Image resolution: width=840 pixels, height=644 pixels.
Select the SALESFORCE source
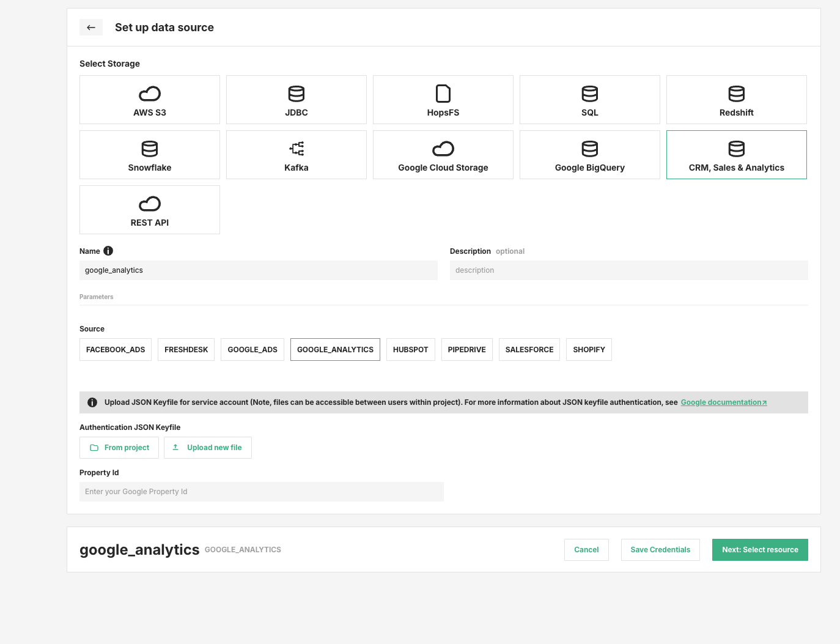[529, 349]
